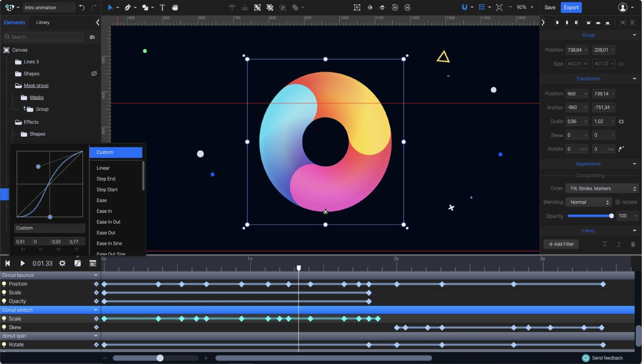
Task: Click the Undo arrow
Action: tap(82, 7)
